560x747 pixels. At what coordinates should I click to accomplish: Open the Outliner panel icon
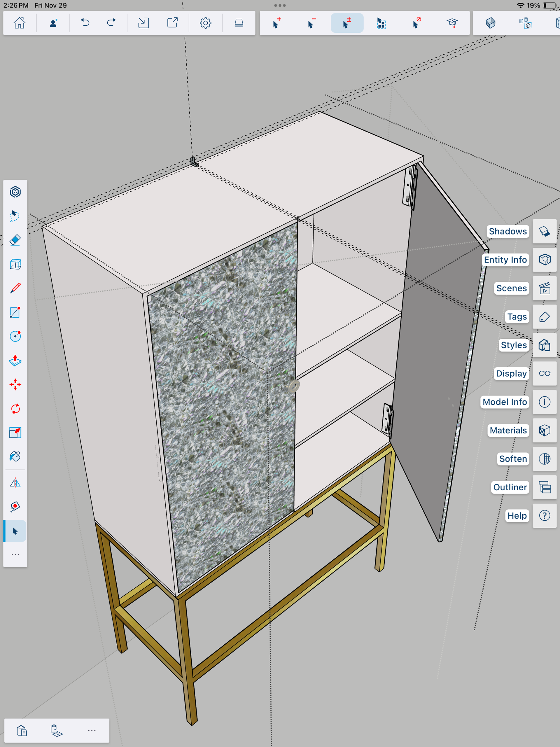click(x=544, y=487)
